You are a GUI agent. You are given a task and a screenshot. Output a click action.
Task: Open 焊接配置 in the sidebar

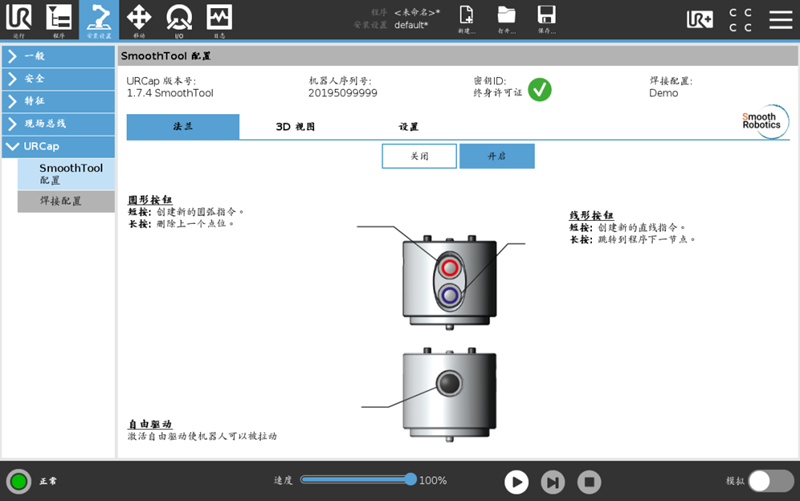click(x=66, y=202)
